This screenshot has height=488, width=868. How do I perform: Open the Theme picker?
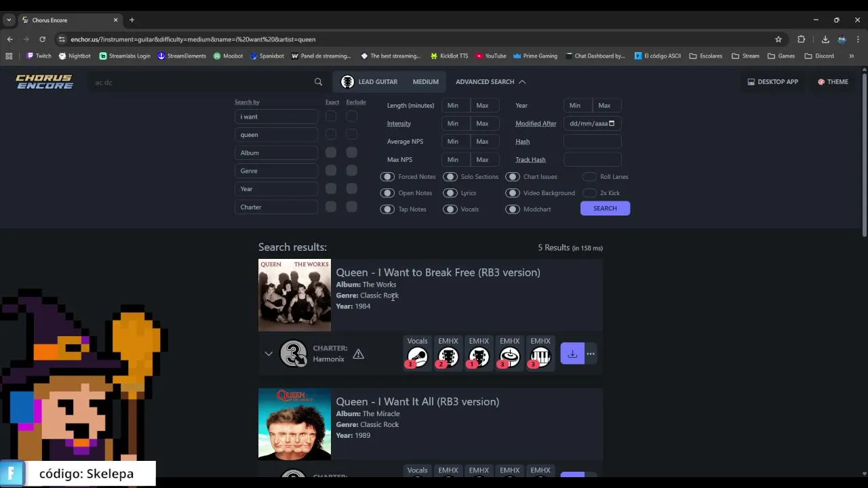(833, 82)
